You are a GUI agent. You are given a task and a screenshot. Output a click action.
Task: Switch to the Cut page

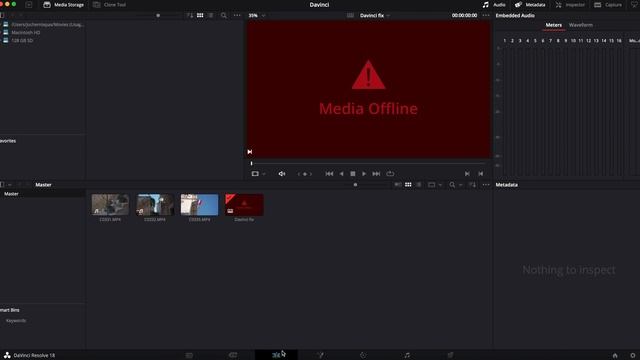233,355
